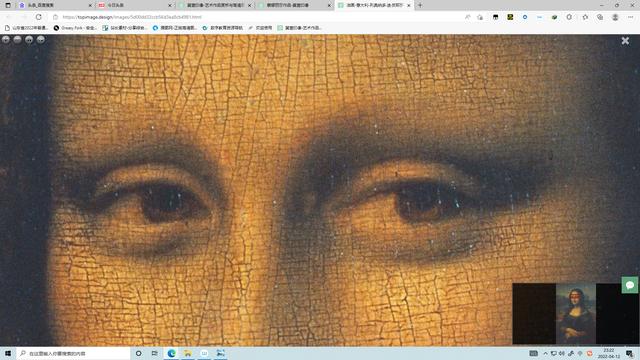
Task: Close the currently active browser tab
Action: [x=409, y=5]
